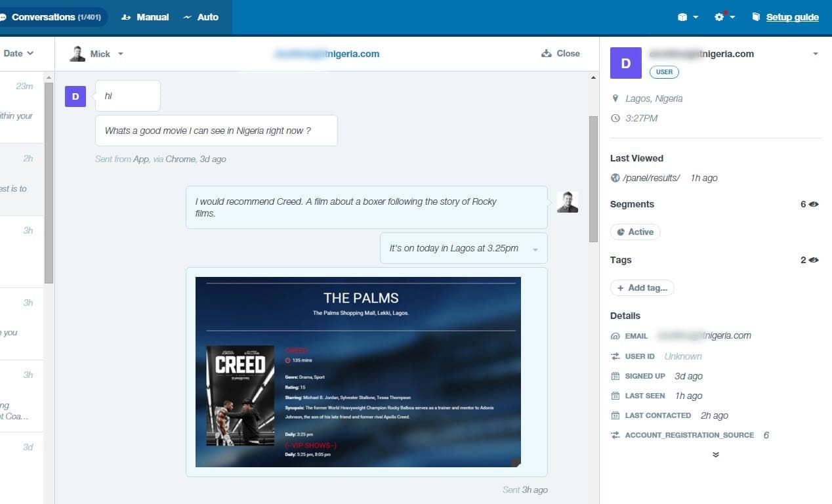This screenshot has width=832, height=504.
Task: Click the globe icon beside /panel/results/
Action: 615,178
